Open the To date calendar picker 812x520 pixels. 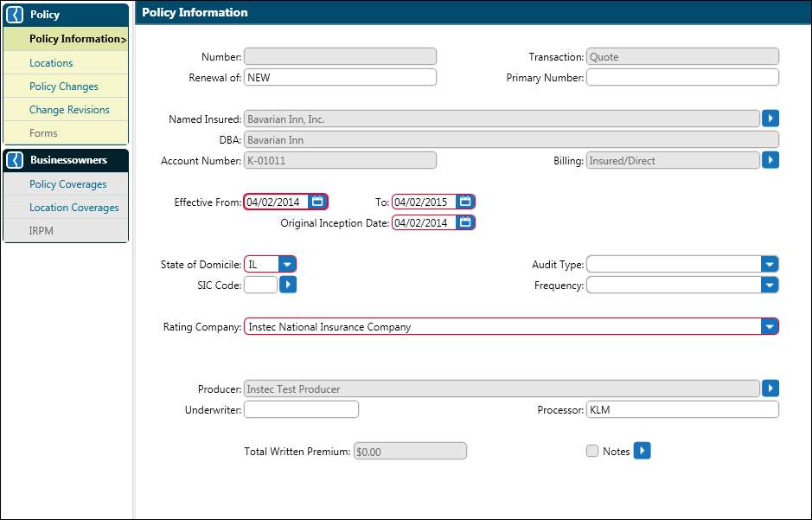pyautogui.click(x=465, y=202)
